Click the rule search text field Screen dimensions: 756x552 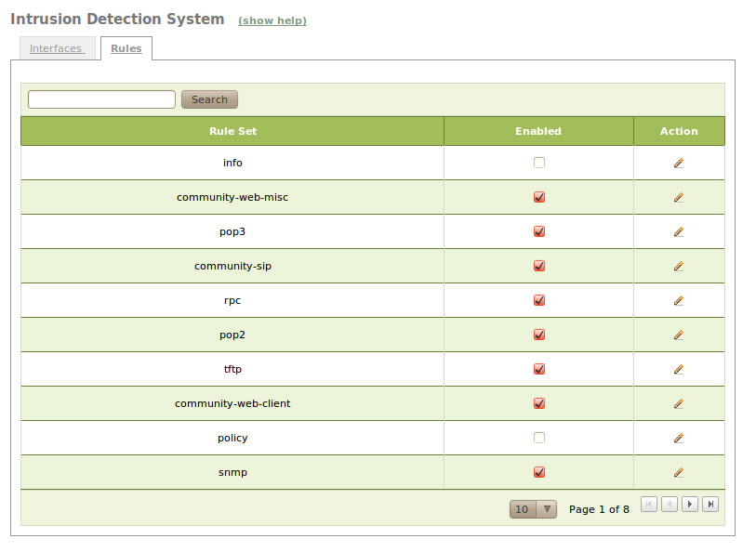[101, 99]
